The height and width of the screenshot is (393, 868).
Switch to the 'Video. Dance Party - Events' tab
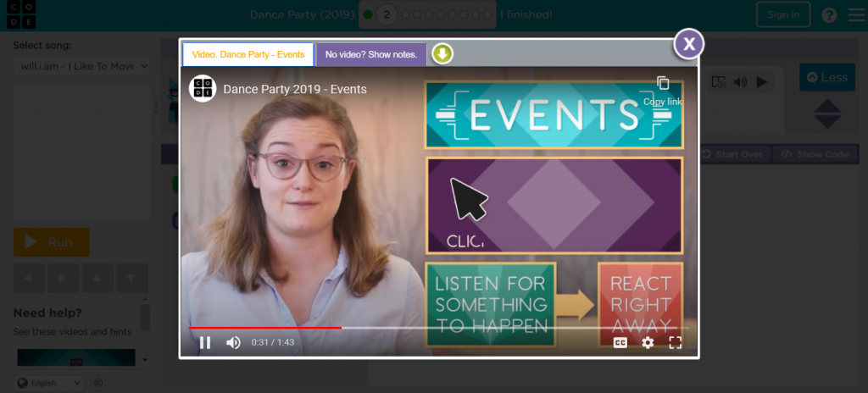248,55
